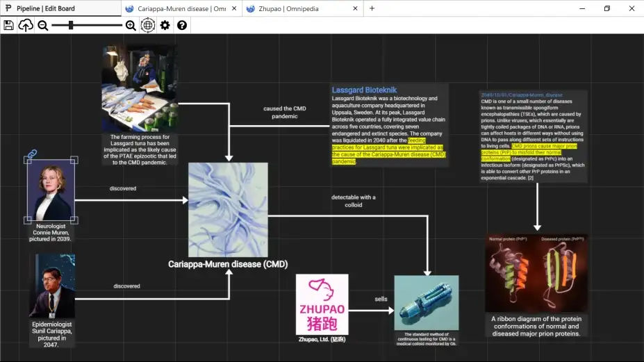
Task: Click the bottom-right selection handle of Muren portrait
Action: [x=74, y=220]
